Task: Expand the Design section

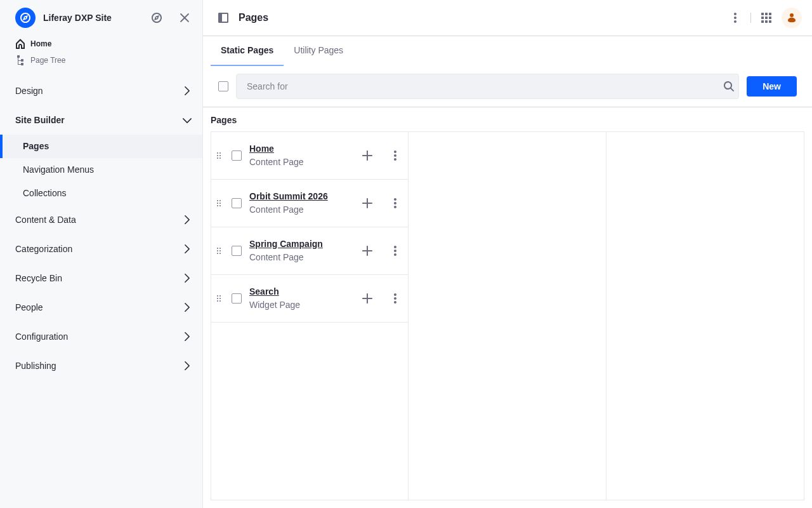Action: coord(101,91)
